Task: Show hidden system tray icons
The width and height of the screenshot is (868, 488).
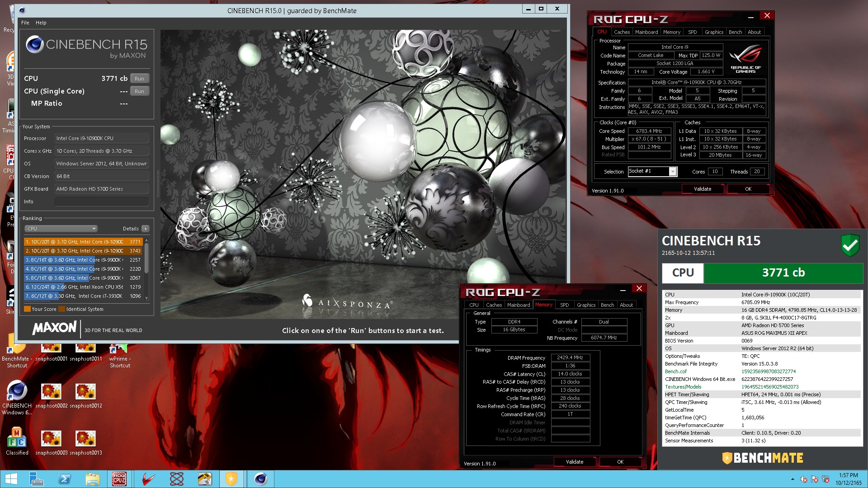Action: pos(792,479)
